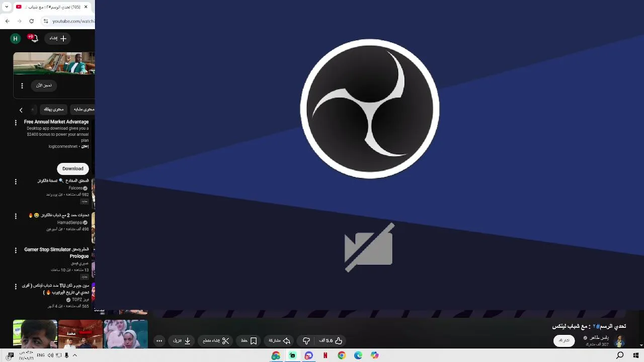This screenshot has width=644, height=362.
Task: Show hidden system tray icons
Action: coord(74,355)
